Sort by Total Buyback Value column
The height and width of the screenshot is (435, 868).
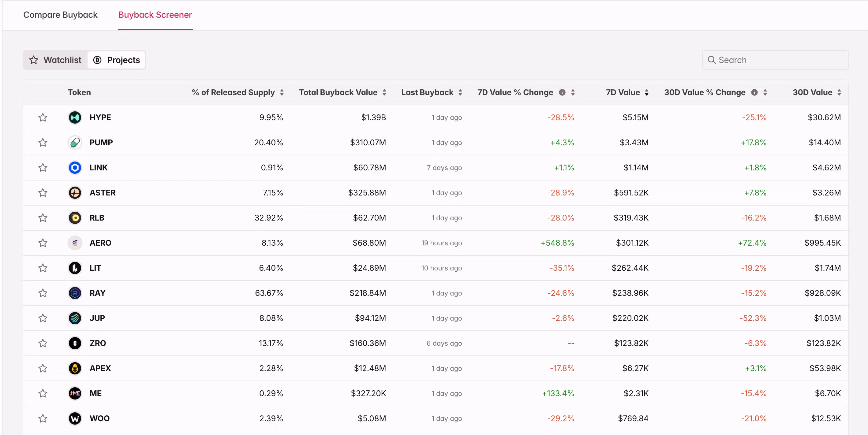[x=384, y=93]
